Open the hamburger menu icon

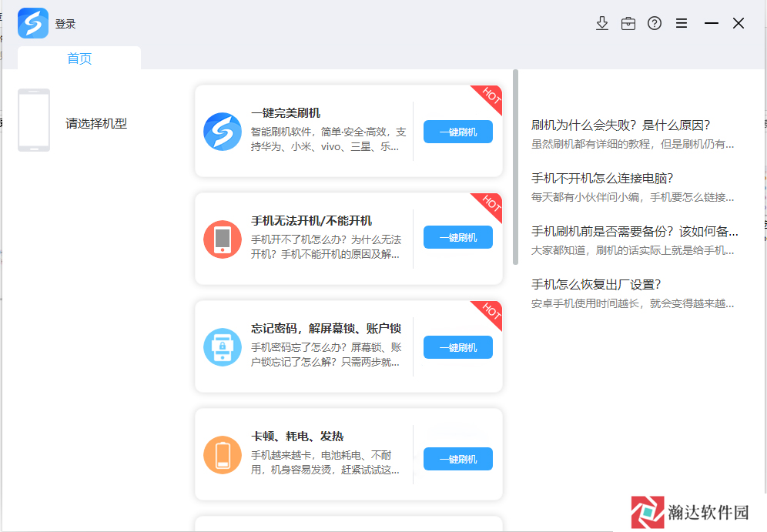682,23
